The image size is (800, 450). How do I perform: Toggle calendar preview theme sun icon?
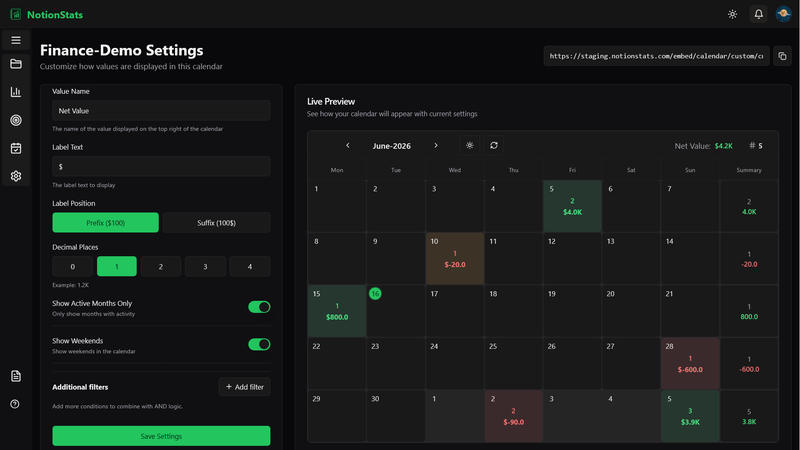[469, 145]
